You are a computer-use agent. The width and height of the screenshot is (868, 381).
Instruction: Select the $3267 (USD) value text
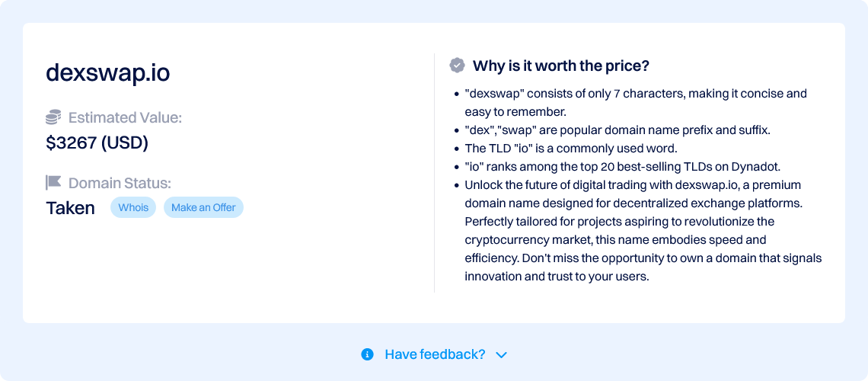(97, 143)
